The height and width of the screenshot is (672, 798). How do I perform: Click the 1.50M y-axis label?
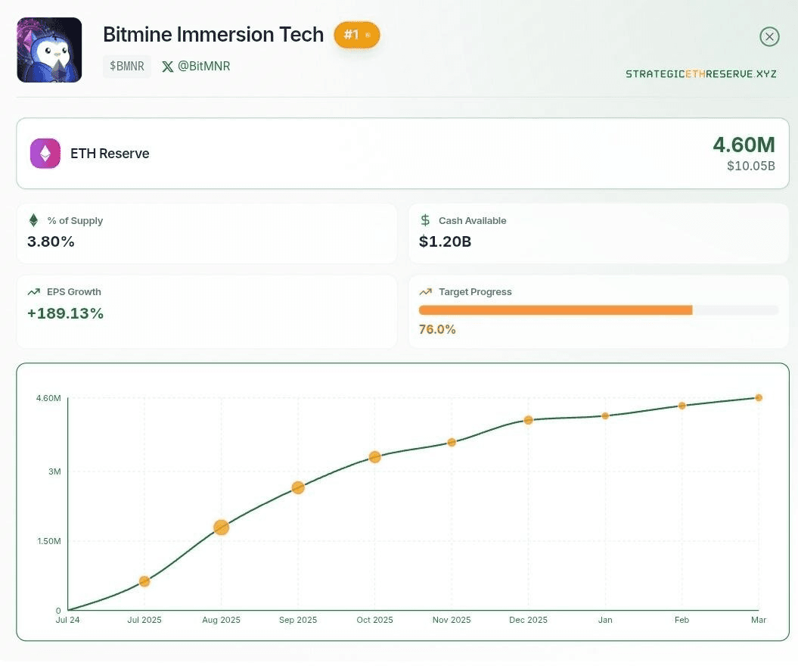coord(49,541)
